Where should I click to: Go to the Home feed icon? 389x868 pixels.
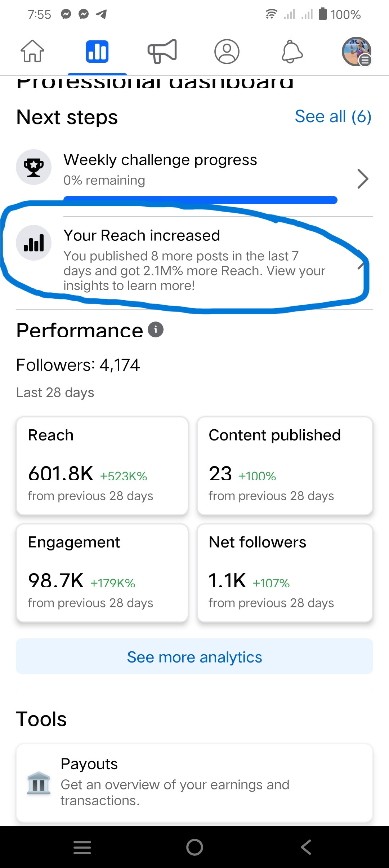coord(32,51)
